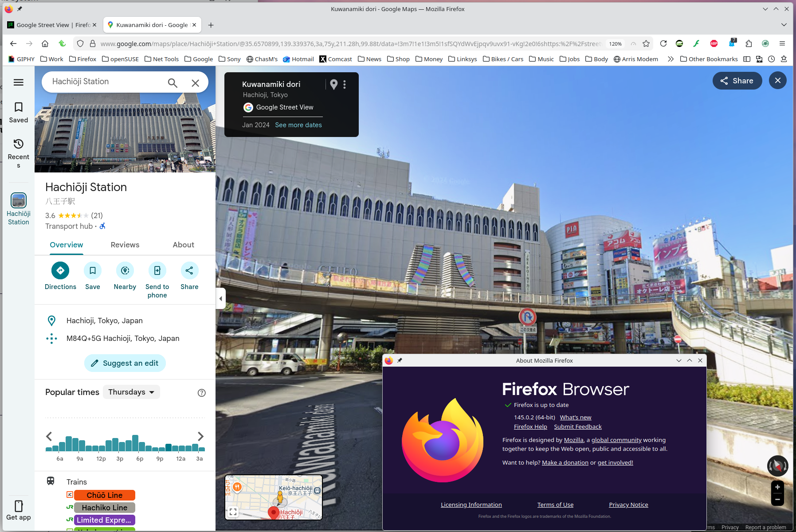Image resolution: width=796 pixels, height=532 pixels.
Task: Click the Share icon in the place panel
Action: pyautogui.click(x=189, y=270)
